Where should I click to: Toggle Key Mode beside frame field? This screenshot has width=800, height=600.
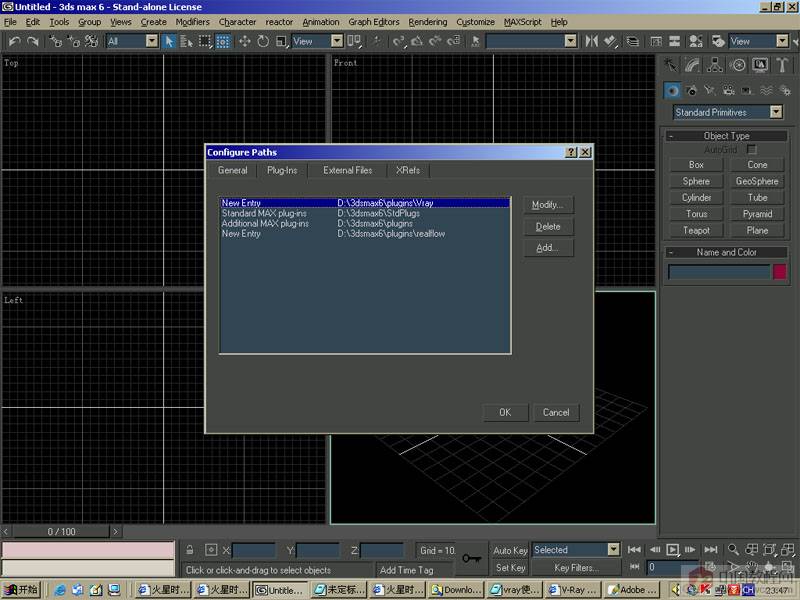click(x=634, y=567)
